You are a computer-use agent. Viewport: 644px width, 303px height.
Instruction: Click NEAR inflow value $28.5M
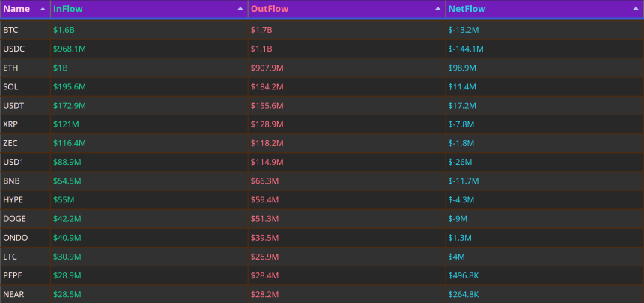pos(67,295)
